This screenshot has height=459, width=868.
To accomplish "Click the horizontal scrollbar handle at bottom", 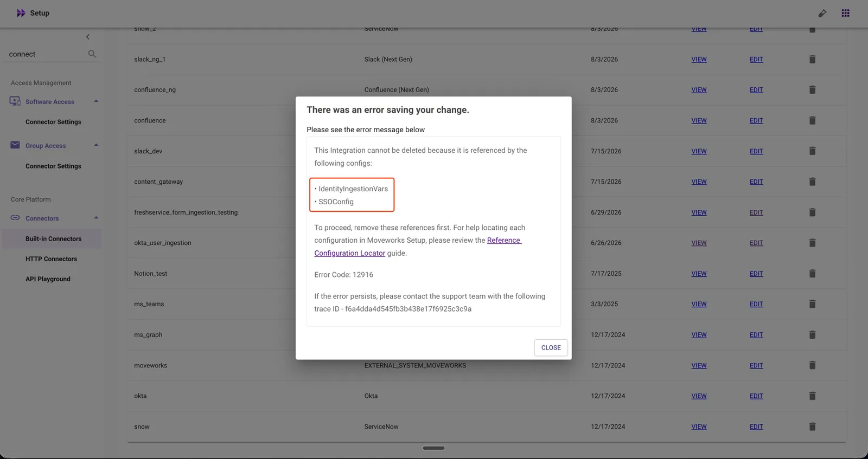I will pos(433,448).
